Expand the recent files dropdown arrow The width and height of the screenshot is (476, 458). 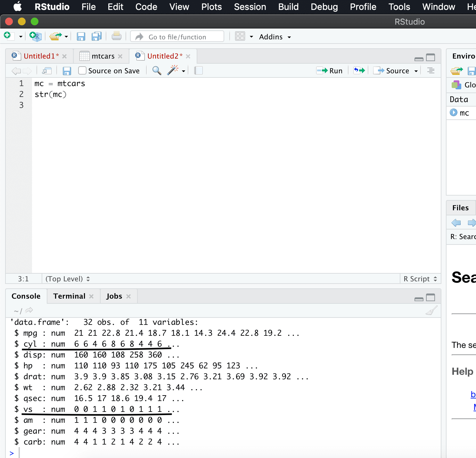pyautogui.click(x=66, y=37)
